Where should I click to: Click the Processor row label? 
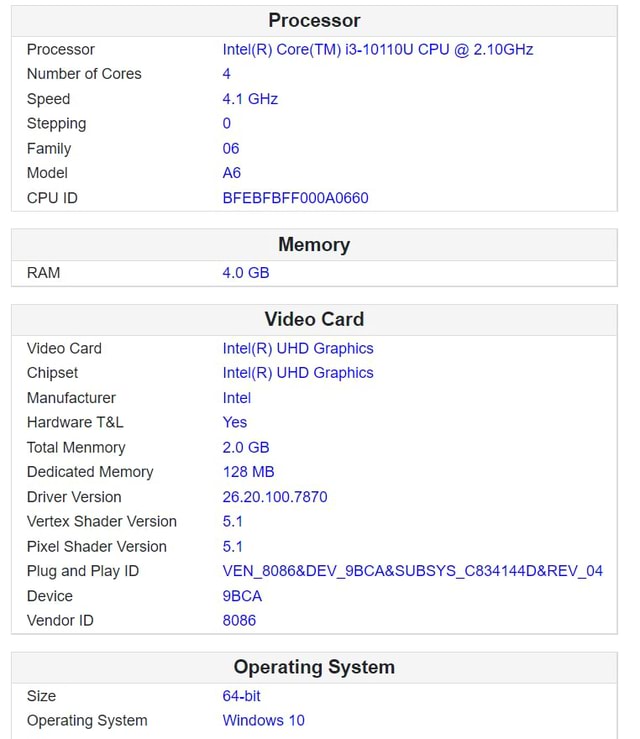pyautogui.click(x=61, y=49)
